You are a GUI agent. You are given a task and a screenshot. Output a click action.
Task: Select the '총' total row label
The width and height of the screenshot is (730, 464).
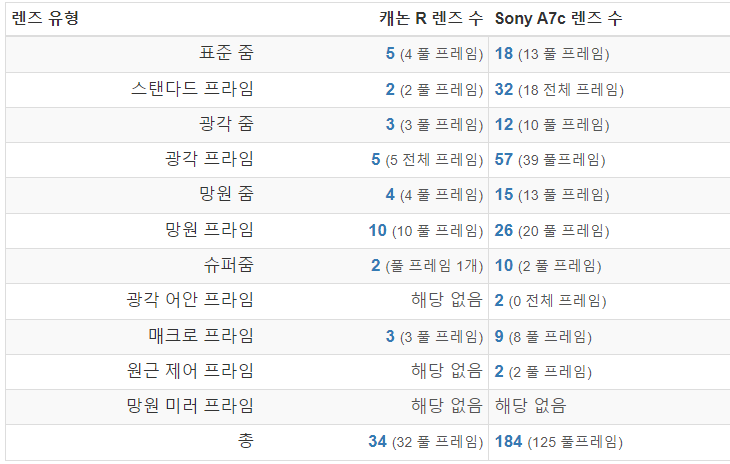click(x=246, y=440)
